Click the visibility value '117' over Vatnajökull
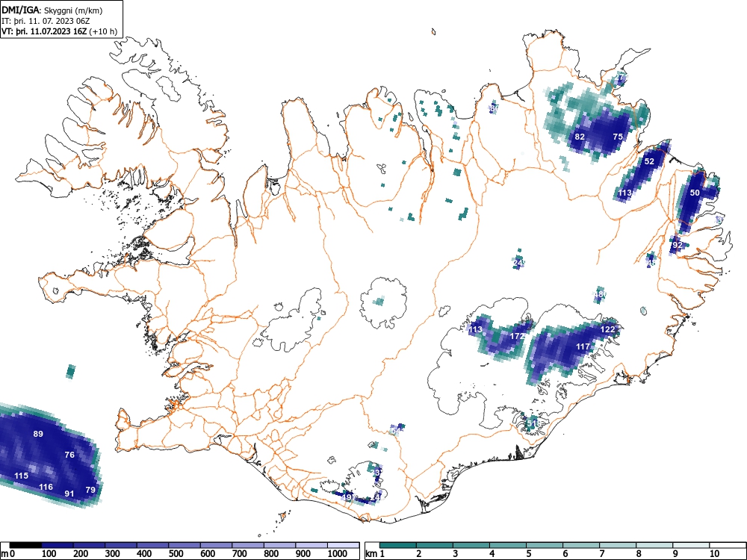 click(583, 346)
